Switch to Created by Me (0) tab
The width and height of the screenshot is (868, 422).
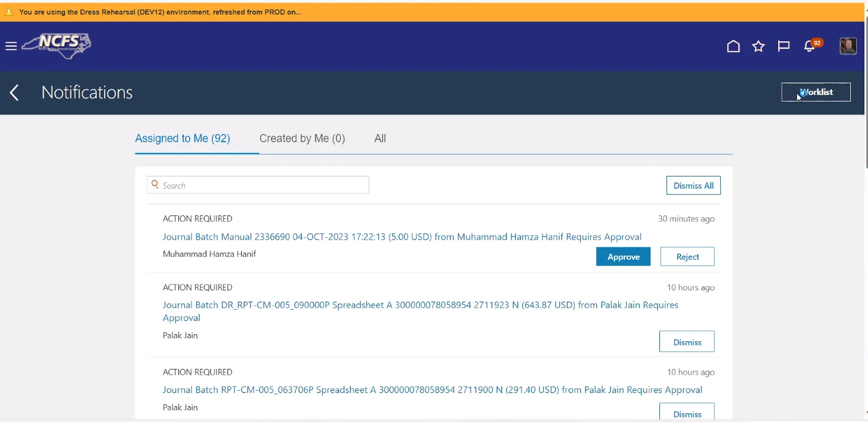click(x=302, y=139)
